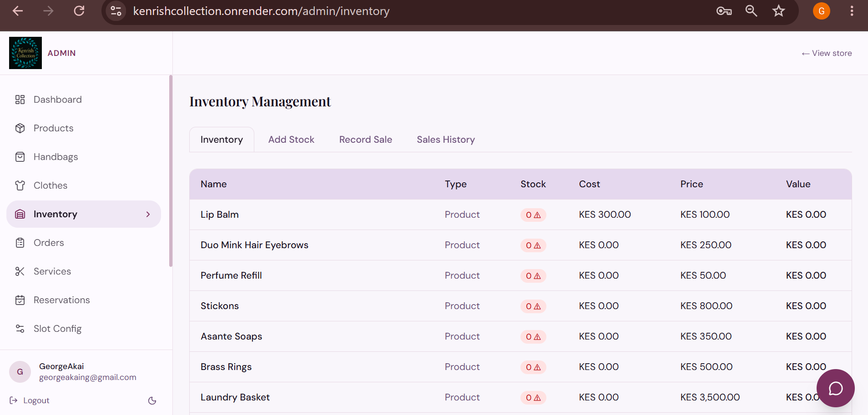Image resolution: width=868 pixels, height=415 pixels.
Task: Open Slot Config page
Action: 84,329
